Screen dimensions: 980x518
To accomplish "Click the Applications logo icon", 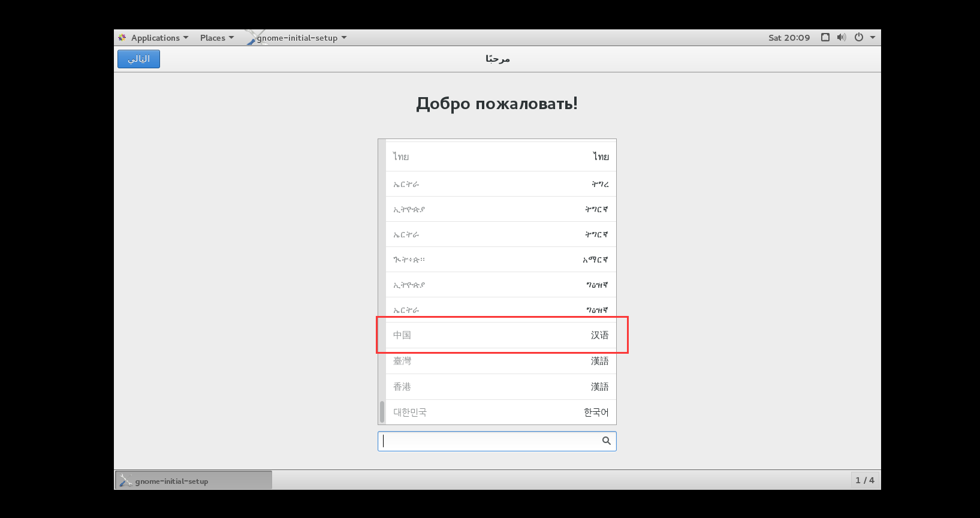I will pos(122,38).
